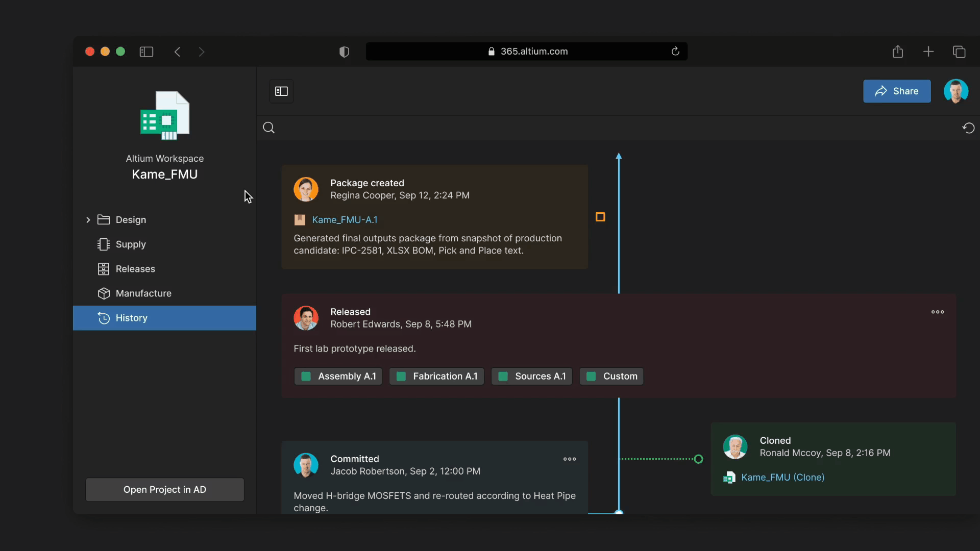Click the Supply chip icon
Image resolution: width=980 pixels, height=551 pixels.
click(x=104, y=244)
